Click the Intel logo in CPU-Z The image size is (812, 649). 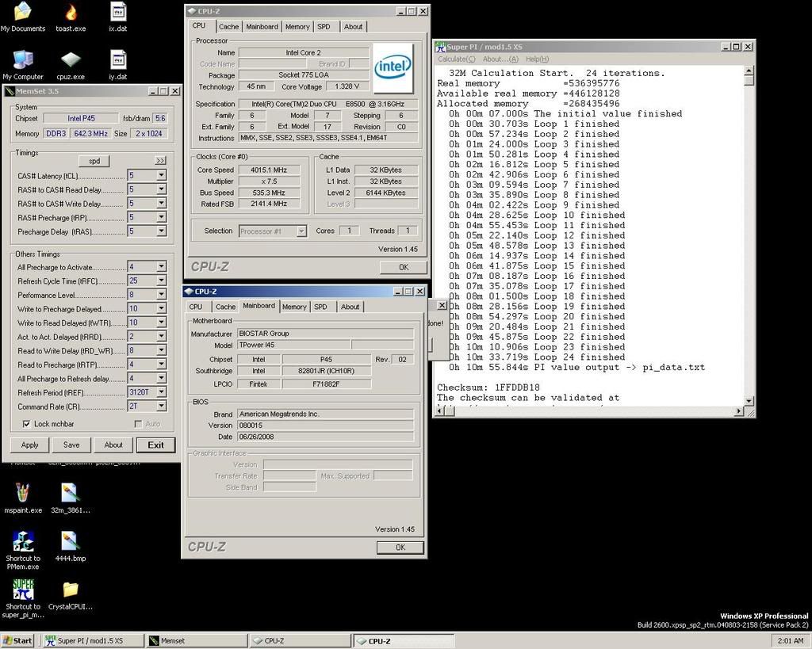[x=393, y=67]
